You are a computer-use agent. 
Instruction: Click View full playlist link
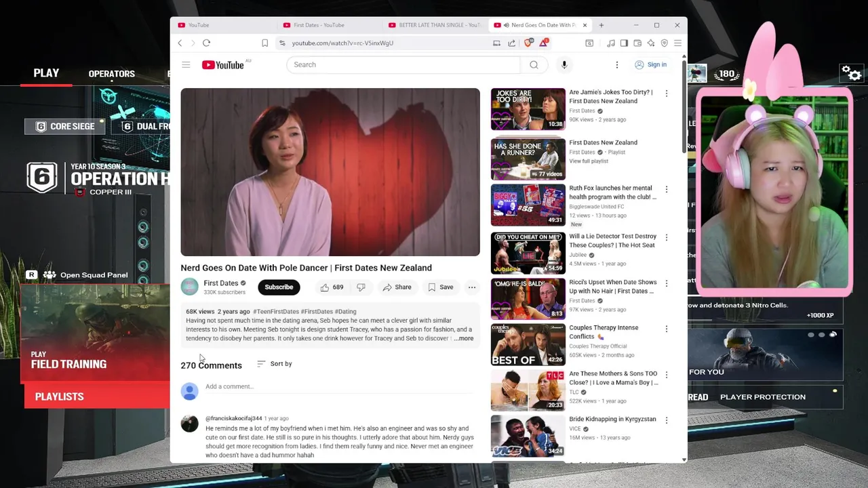coord(589,161)
